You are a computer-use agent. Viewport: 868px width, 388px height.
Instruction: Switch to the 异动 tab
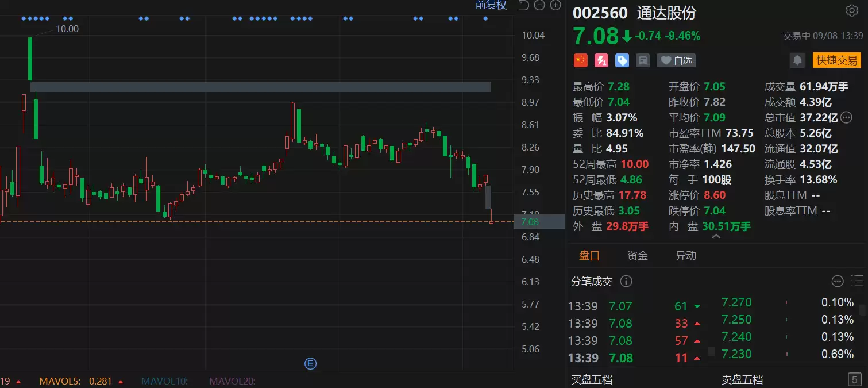[x=685, y=256]
